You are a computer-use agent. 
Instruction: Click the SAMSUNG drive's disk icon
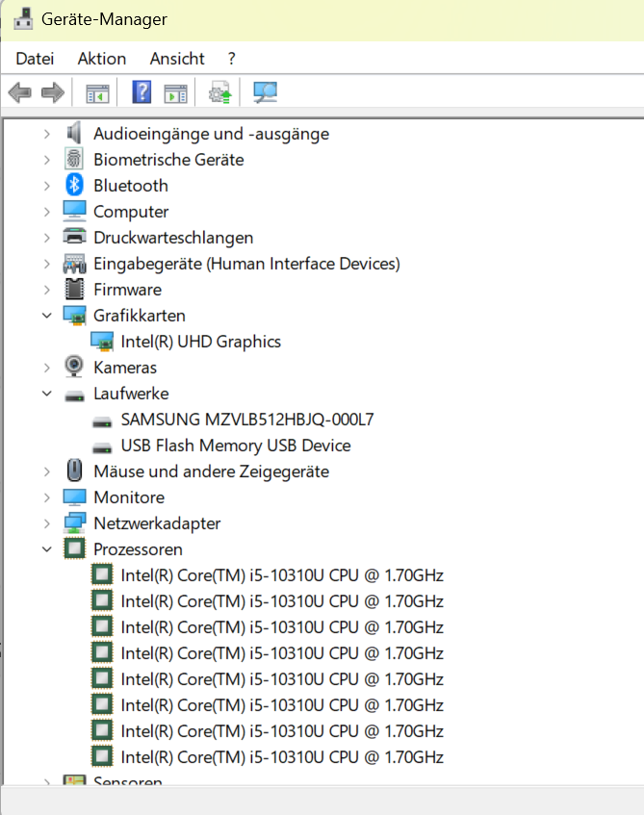click(102, 422)
